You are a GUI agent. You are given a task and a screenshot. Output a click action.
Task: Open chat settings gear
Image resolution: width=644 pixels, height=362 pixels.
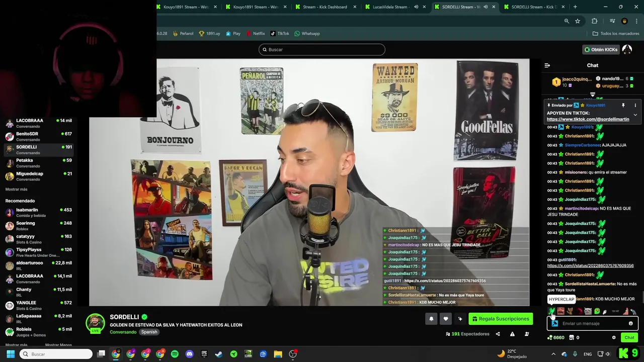[x=614, y=337]
